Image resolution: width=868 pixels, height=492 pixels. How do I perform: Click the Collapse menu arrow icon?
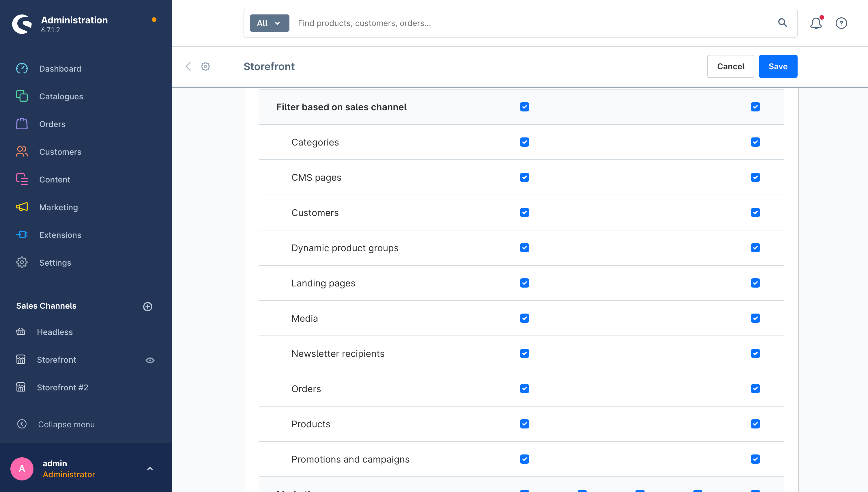pyautogui.click(x=22, y=424)
